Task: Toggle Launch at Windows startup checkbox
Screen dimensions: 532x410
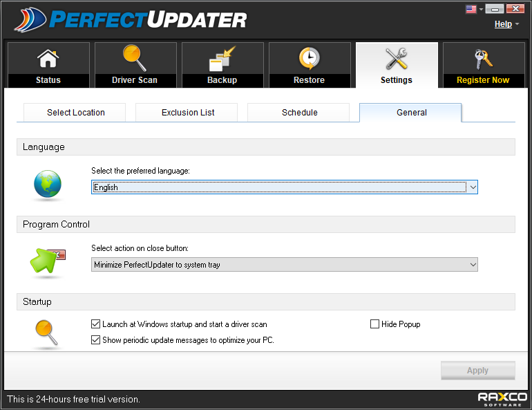Action: click(95, 324)
